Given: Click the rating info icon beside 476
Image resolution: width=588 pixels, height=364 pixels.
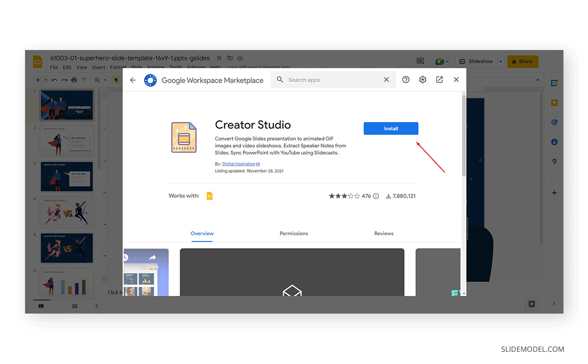Looking at the screenshot, I should 376,196.
